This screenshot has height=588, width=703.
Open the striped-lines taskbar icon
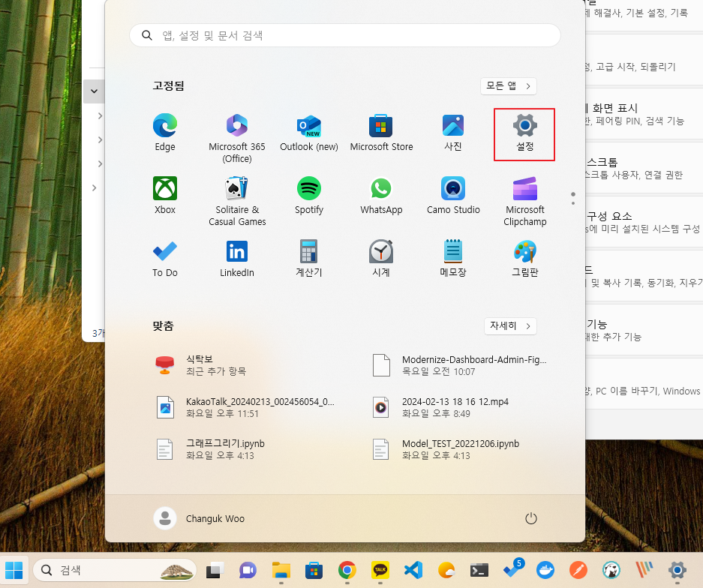tap(644, 570)
